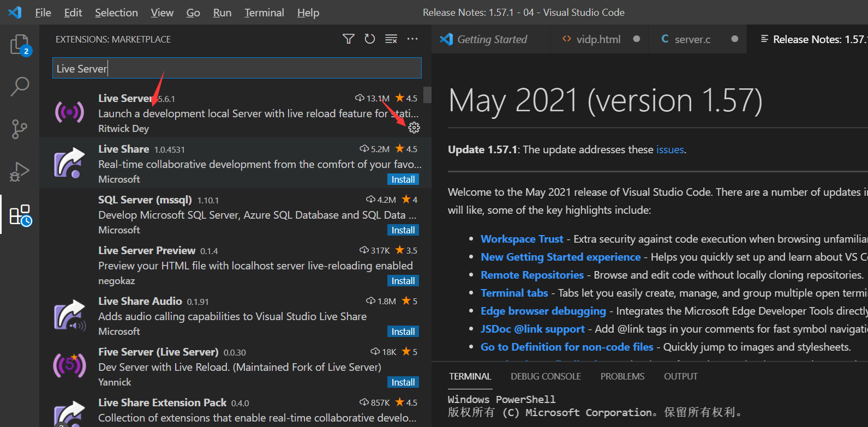Click the EXTENSIONS: MARKETPLACE header
868x427 pixels.
(113, 39)
